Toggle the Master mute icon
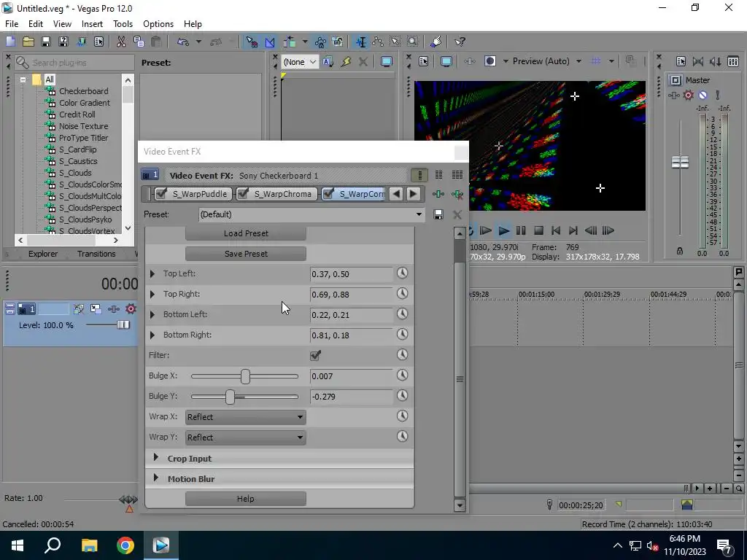The height and width of the screenshot is (560, 747). (703, 96)
